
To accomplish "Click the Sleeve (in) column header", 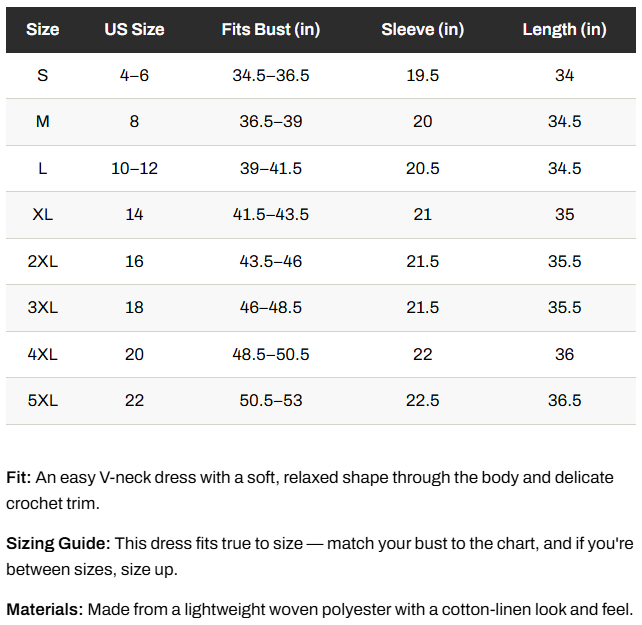I will point(423,29).
